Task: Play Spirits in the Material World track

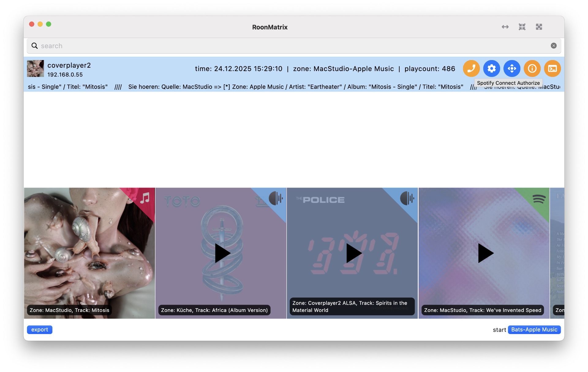Action: [353, 253]
